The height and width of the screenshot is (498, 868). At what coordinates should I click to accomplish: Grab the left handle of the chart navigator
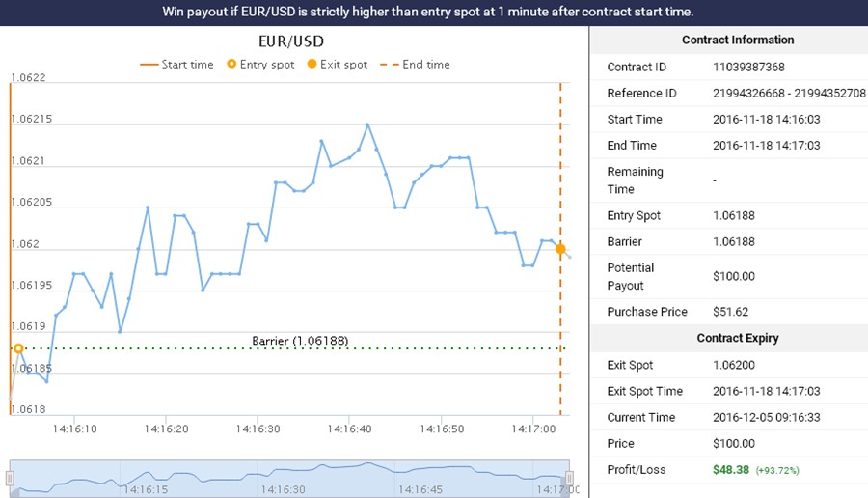11,478
